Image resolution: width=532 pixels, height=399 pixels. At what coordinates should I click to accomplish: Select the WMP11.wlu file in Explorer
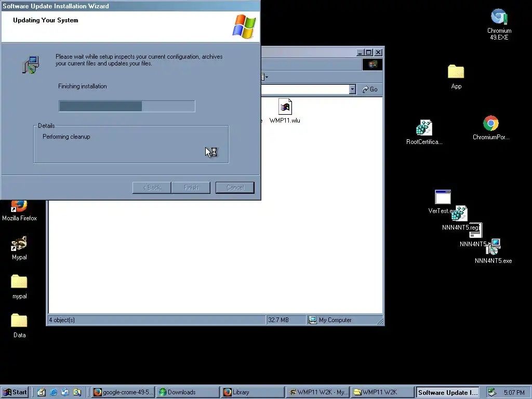pos(285,111)
